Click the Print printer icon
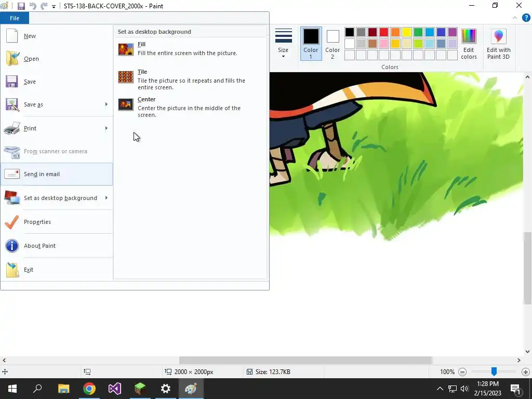Screen dimensions: 532x399 point(12,128)
